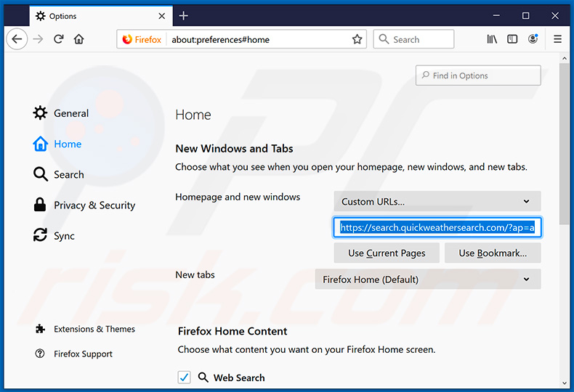The height and width of the screenshot is (392, 574).
Task: Click Use Current Pages button
Action: (387, 253)
